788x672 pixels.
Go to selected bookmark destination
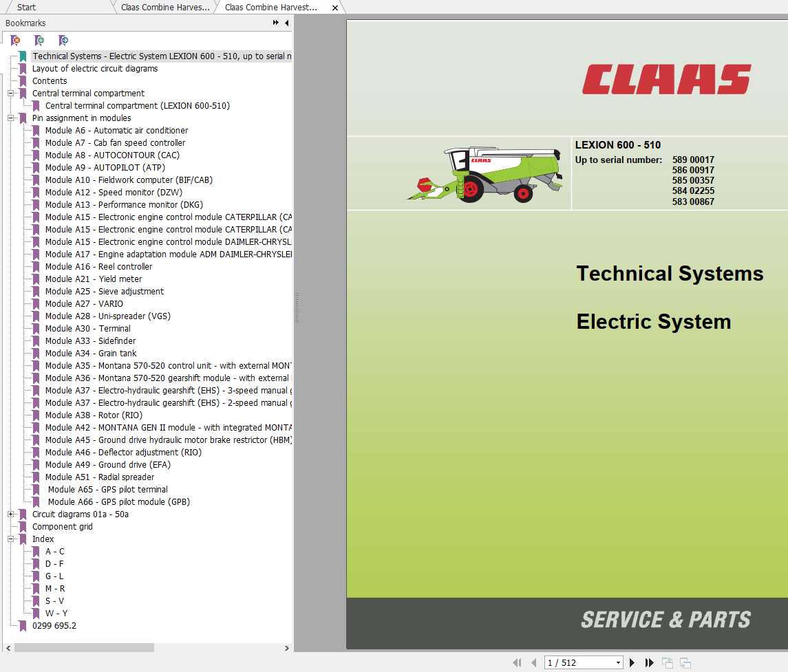click(x=63, y=40)
